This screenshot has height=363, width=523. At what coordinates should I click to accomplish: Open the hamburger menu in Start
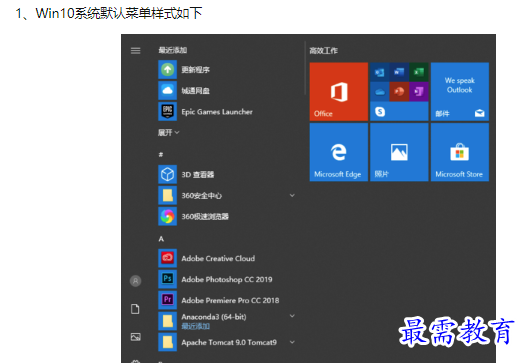(135, 51)
